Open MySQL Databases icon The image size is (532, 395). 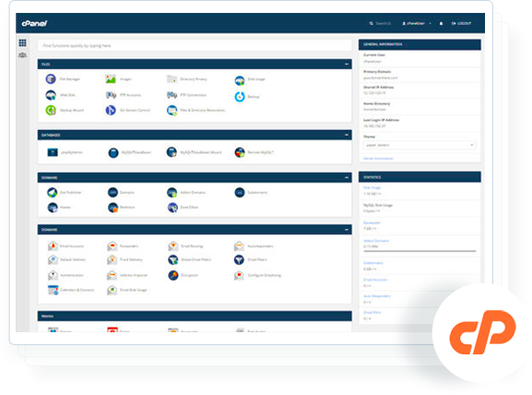coord(113,153)
